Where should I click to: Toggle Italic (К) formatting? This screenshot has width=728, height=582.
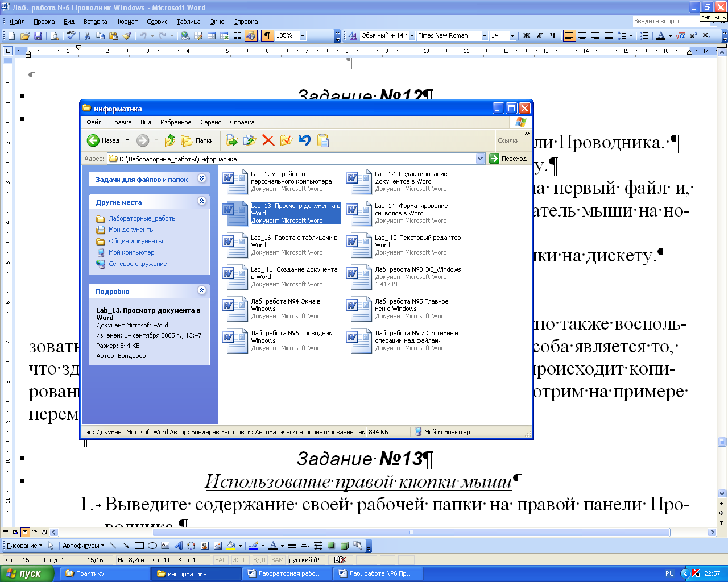click(x=540, y=36)
